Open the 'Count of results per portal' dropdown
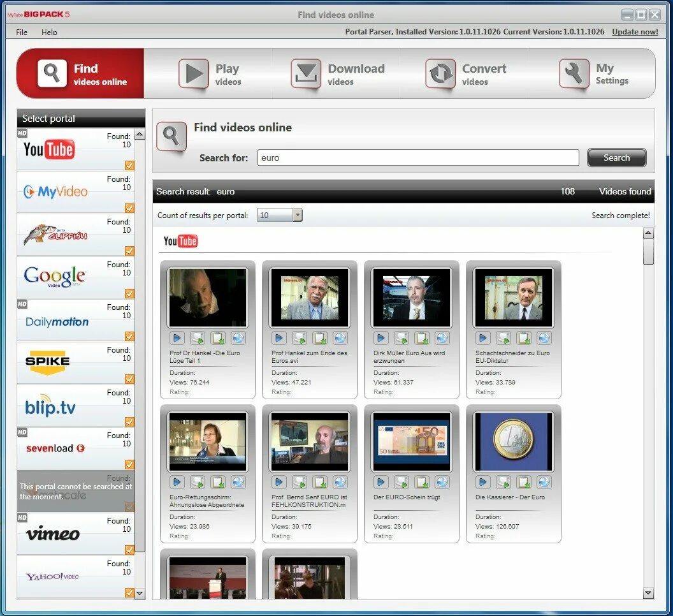Image resolution: width=673 pixels, height=616 pixels. click(298, 215)
